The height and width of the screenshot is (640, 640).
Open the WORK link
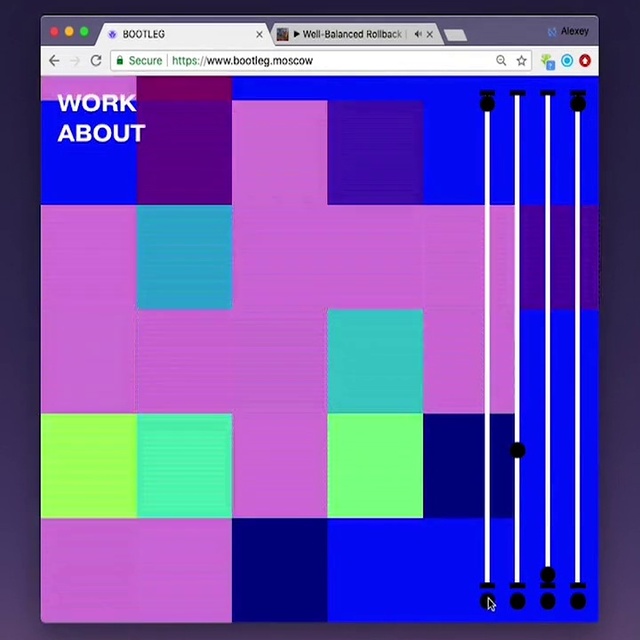coord(97,103)
